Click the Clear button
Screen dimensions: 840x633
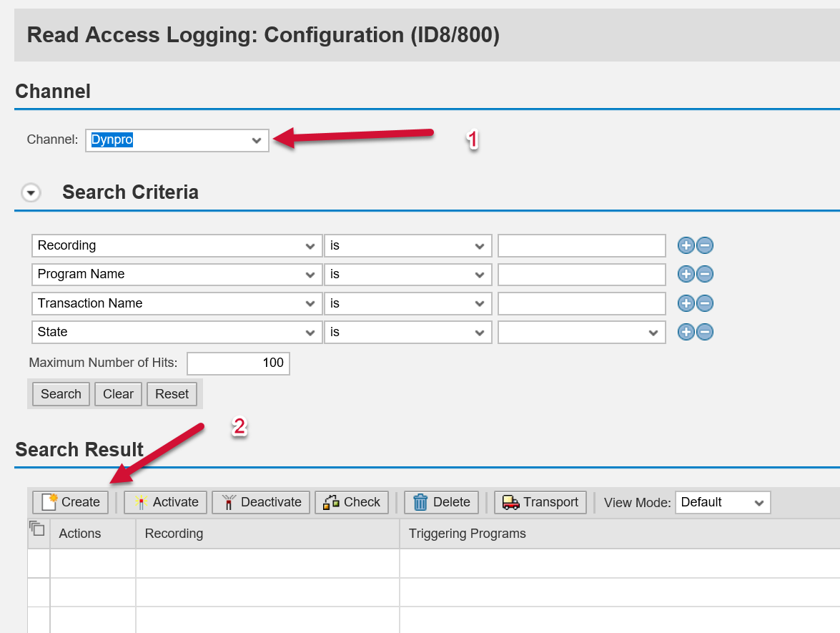118,394
